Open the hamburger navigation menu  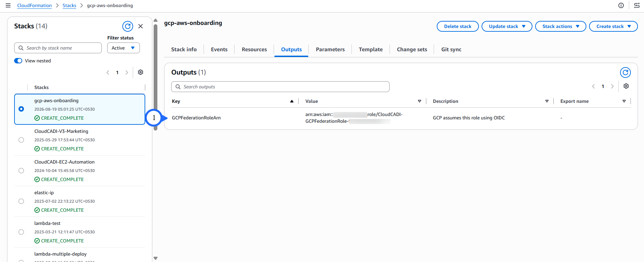[8, 5]
